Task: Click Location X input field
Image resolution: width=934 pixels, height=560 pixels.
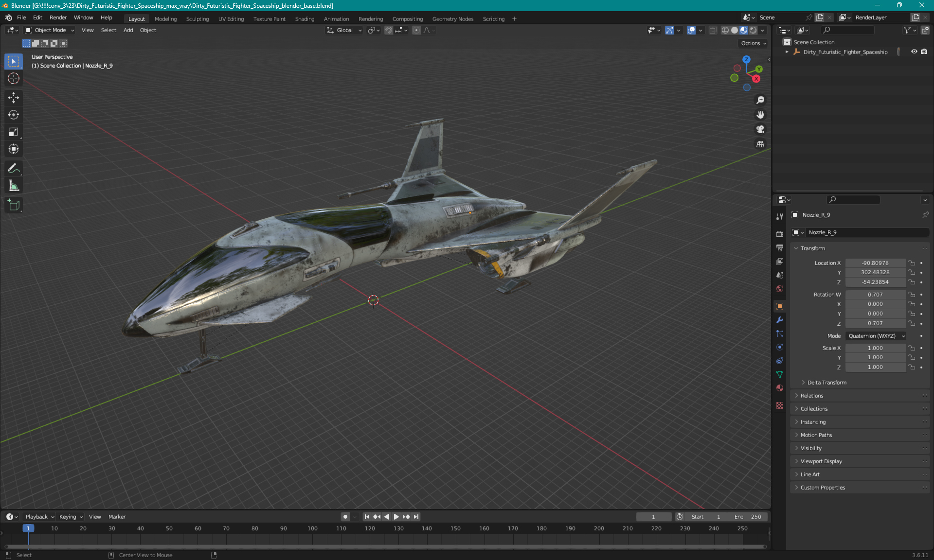Action: coord(875,262)
